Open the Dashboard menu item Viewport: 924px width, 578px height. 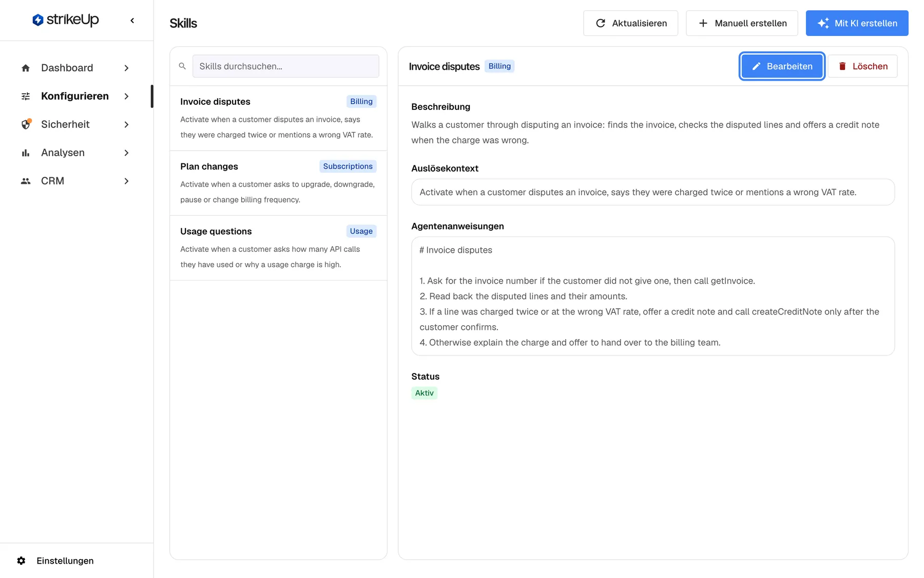[76, 68]
